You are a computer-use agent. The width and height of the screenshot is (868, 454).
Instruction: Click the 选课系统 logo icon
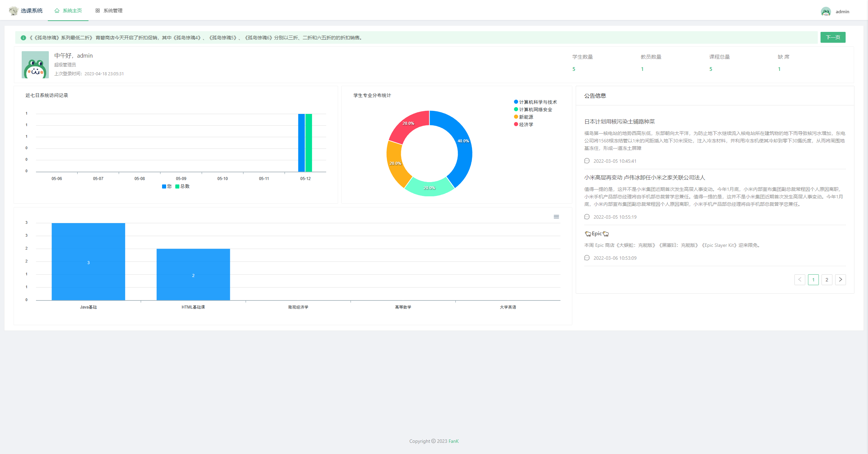14,11
